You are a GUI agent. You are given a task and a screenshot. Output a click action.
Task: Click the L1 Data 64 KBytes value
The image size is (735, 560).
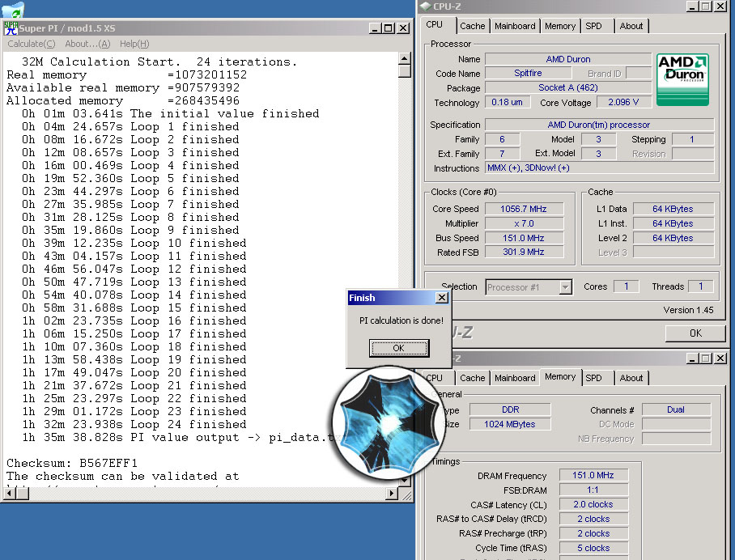coord(673,209)
